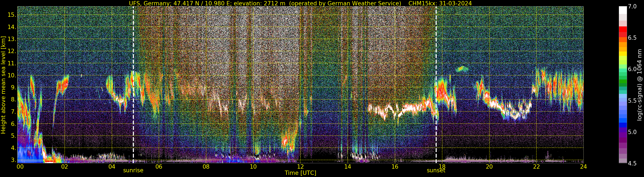Click the '5.0' colorbar tick value

point(632,132)
